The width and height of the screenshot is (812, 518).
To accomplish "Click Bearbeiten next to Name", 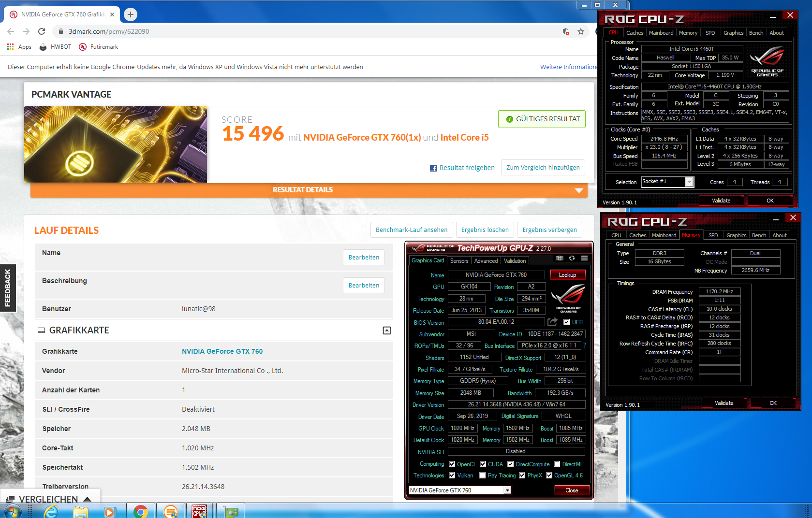I will [364, 258].
